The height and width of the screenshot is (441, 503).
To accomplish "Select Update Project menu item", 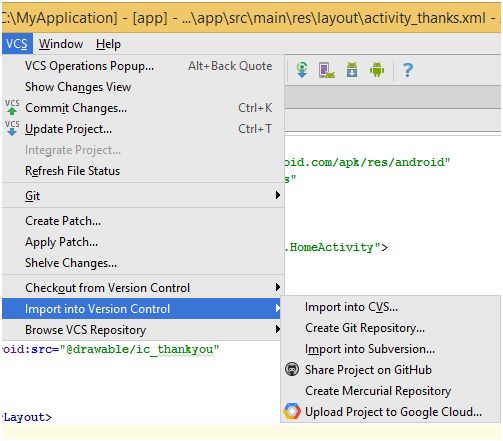I will 143,129.
